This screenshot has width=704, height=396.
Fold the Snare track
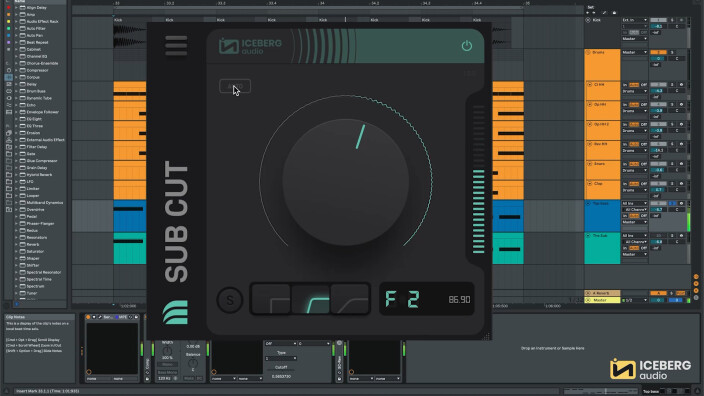tap(590, 164)
